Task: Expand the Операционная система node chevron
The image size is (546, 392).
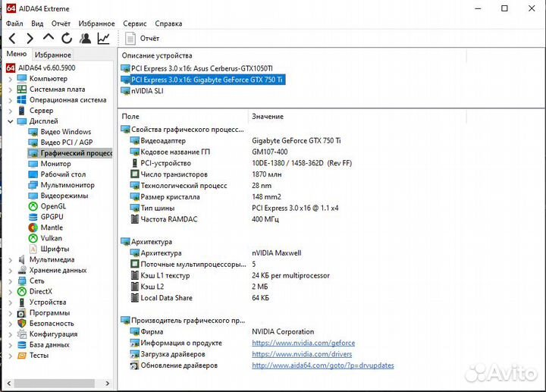Action: coord(11,101)
